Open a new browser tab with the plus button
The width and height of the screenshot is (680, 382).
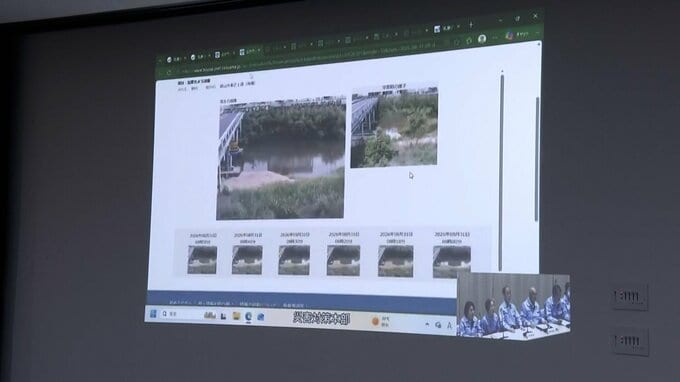tap(471, 25)
